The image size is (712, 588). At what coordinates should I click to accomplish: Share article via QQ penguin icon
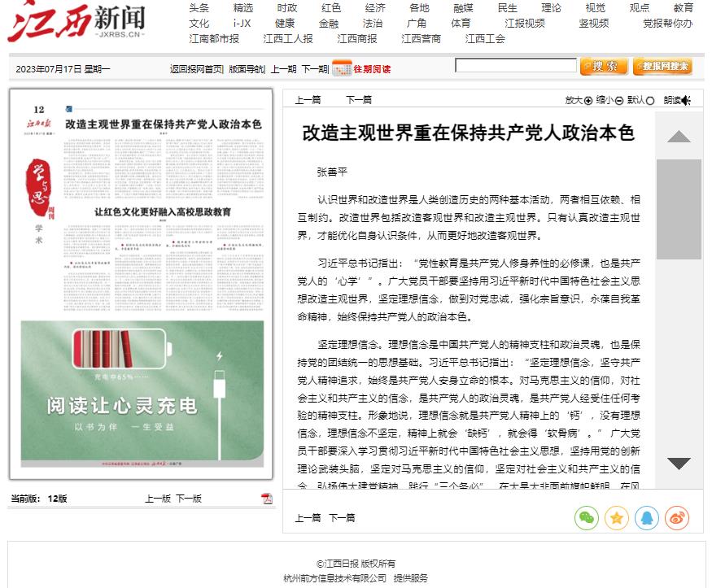coord(647,518)
